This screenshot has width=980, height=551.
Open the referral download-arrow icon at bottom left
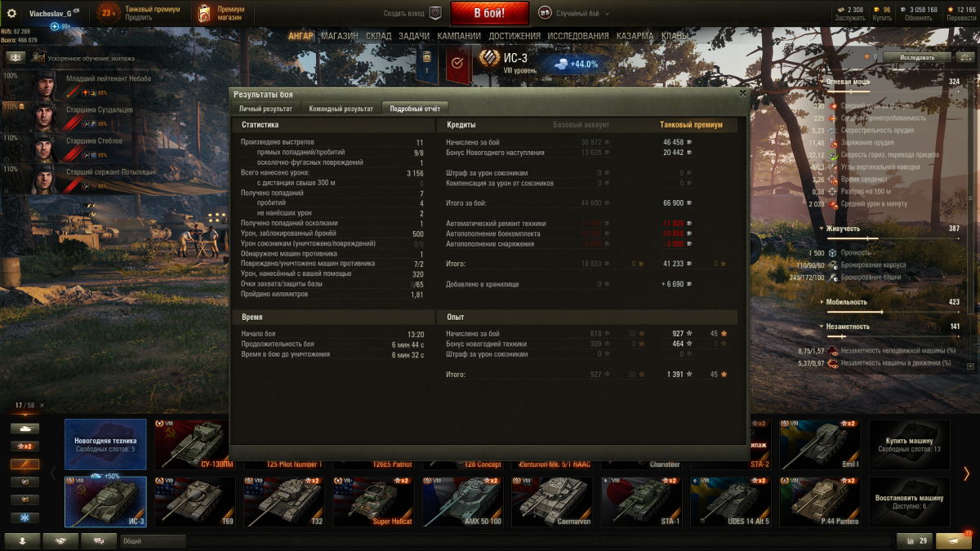pyautogui.click(x=22, y=540)
